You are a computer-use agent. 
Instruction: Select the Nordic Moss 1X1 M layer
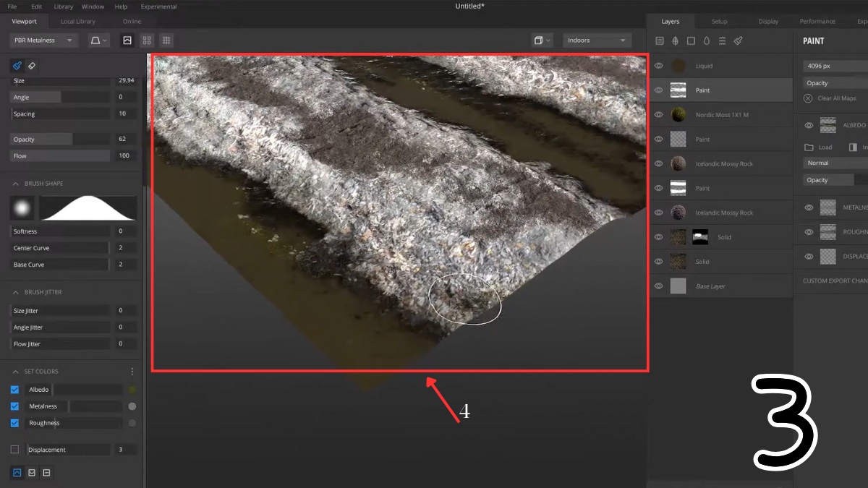tap(721, 115)
